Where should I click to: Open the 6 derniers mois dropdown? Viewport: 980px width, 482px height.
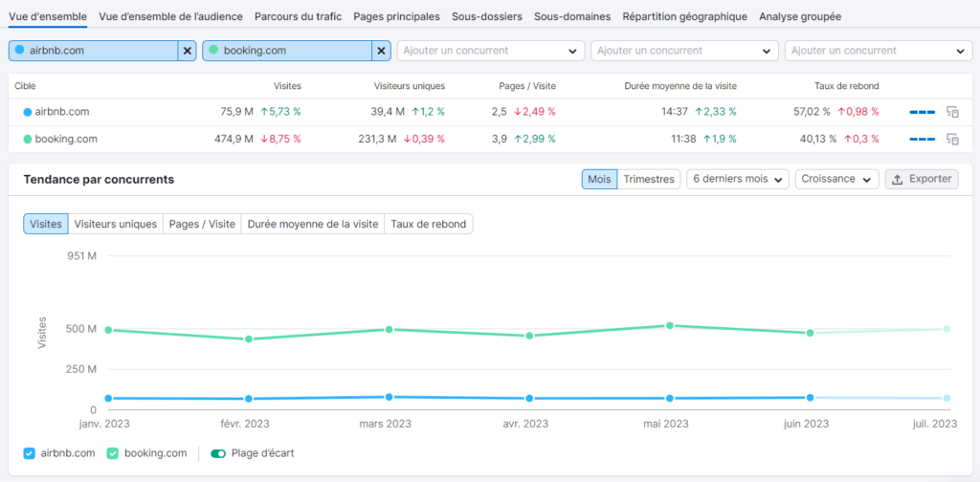(x=737, y=179)
